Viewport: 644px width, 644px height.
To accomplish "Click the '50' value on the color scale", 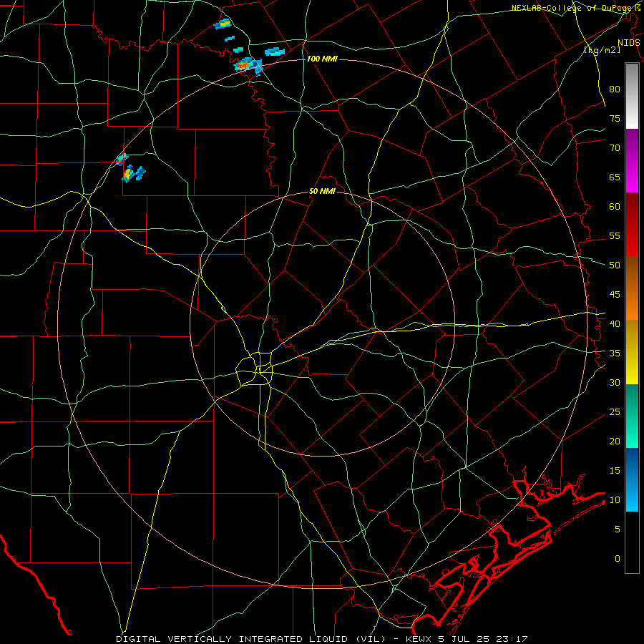I will tap(615, 265).
